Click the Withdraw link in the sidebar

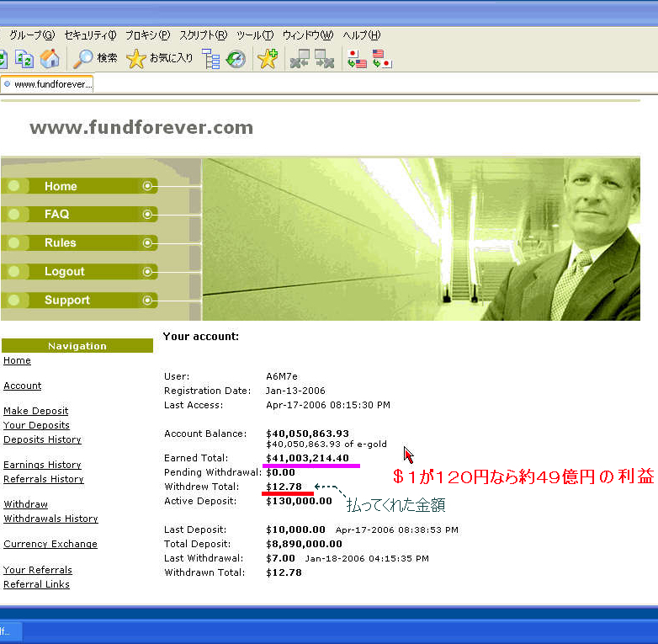[x=25, y=504]
